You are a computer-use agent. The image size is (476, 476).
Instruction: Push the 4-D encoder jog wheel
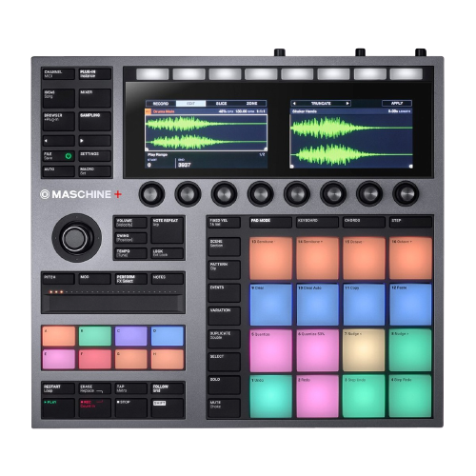click(x=76, y=238)
